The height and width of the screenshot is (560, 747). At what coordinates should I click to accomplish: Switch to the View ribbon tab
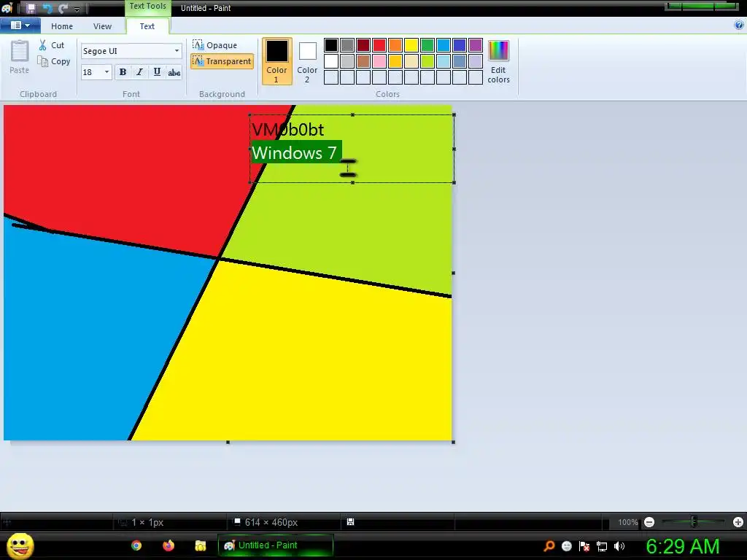click(102, 26)
